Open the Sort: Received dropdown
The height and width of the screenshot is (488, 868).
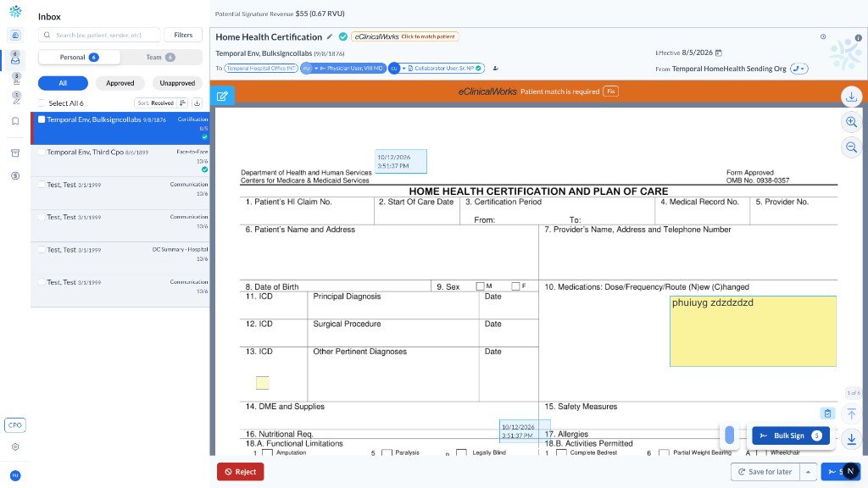(x=156, y=103)
